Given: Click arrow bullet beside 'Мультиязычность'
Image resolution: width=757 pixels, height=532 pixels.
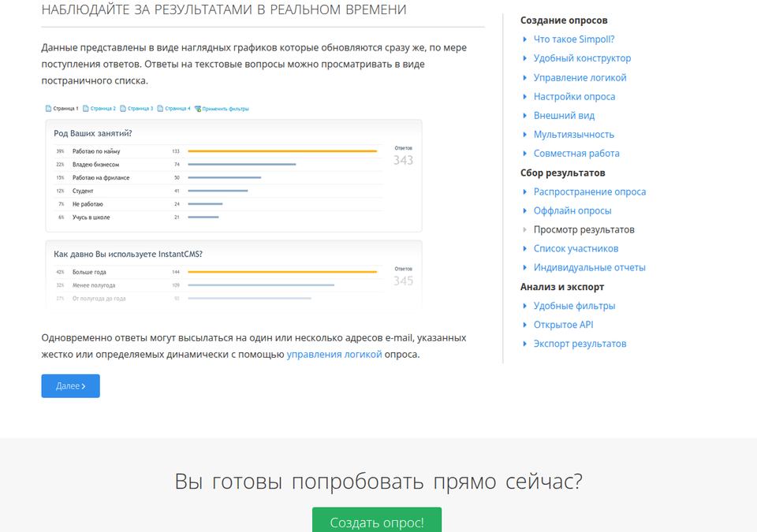Looking at the screenshot, I should (525, 134).
